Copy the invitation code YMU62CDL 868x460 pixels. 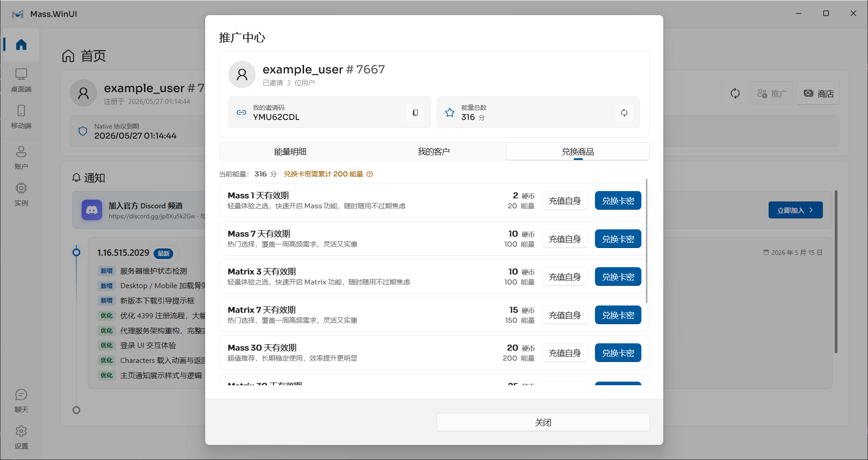(x=415, y=113)
